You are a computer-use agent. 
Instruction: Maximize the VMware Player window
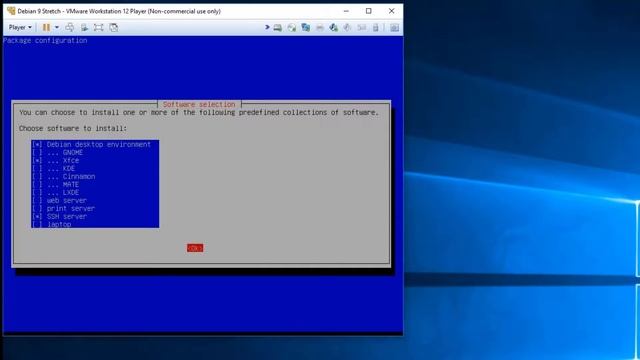tap(369, 11)
